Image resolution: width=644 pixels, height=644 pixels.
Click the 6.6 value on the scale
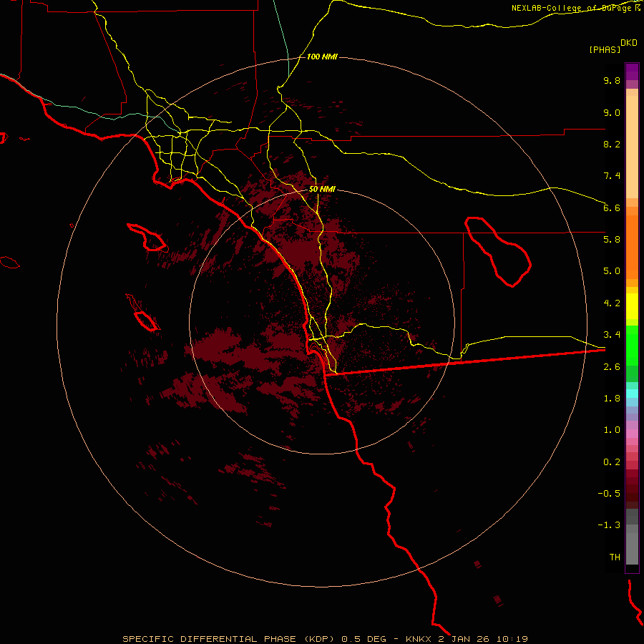click(x=612, y=208)
